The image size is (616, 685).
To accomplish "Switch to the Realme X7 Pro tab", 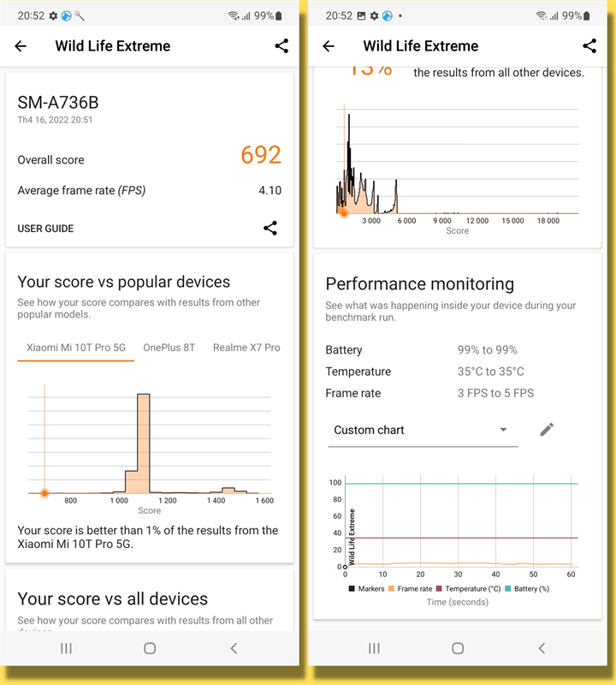I will [247, 348].
